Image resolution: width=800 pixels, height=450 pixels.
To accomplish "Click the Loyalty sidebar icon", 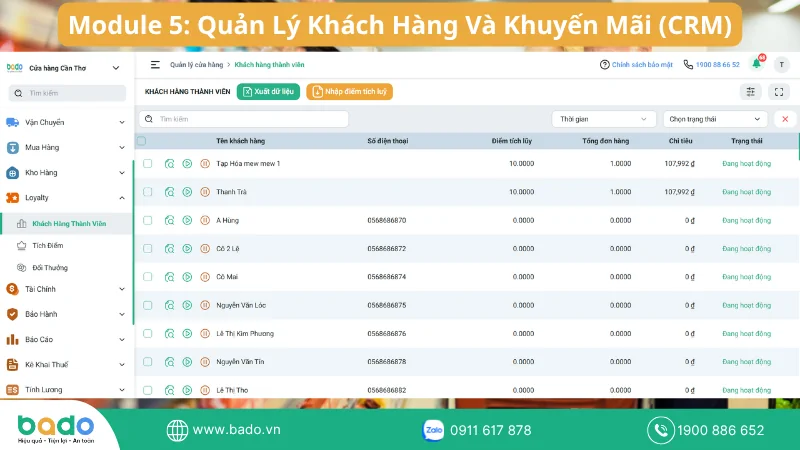I will [x=12, y=197].
